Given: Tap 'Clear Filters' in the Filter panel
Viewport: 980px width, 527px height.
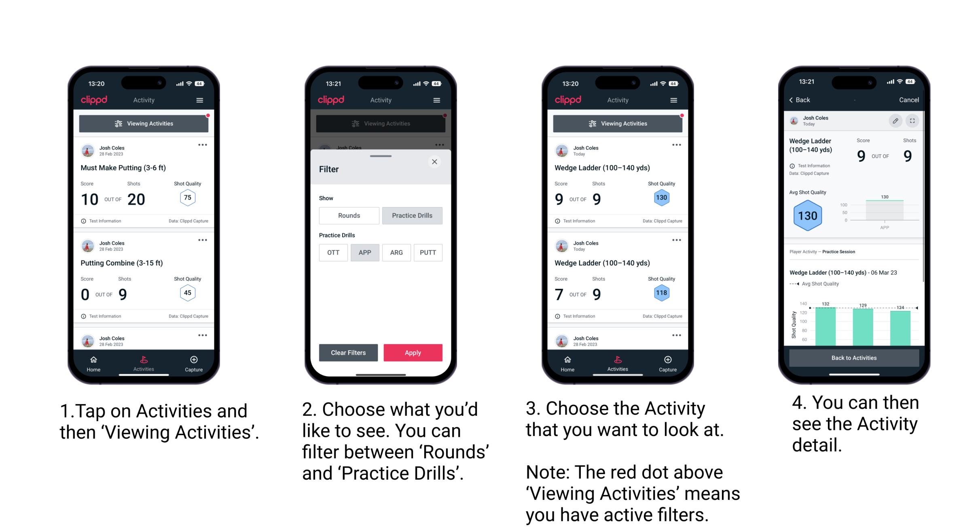Looking at the screenshot, I should [349, 352].
